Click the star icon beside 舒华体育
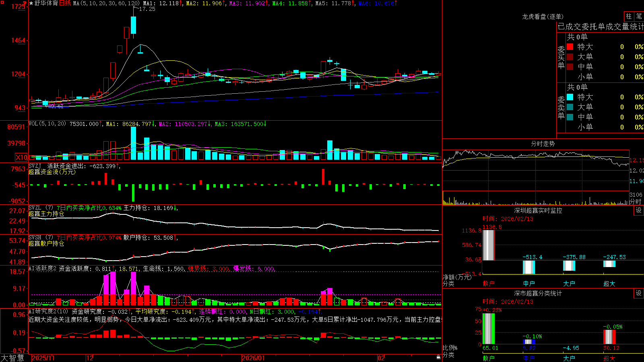The width and height of the screenshot is (644, 362). click(31, 3)
